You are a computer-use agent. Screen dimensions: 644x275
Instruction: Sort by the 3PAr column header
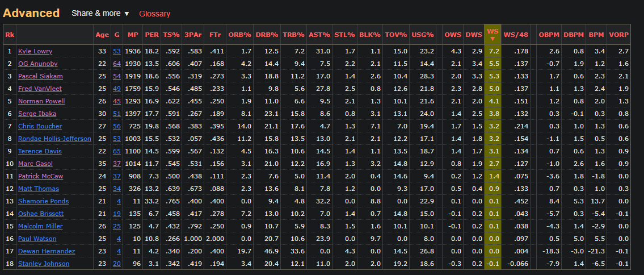coord(193,35)
